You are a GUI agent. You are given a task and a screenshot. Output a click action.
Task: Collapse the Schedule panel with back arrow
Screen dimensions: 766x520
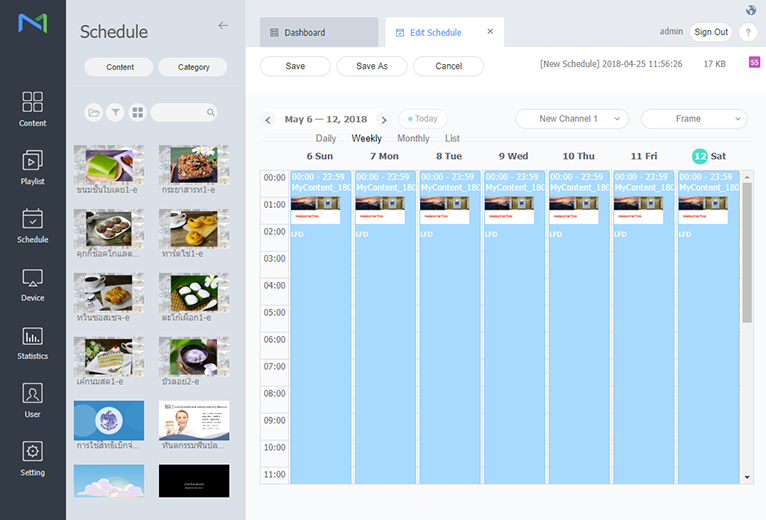223,25
